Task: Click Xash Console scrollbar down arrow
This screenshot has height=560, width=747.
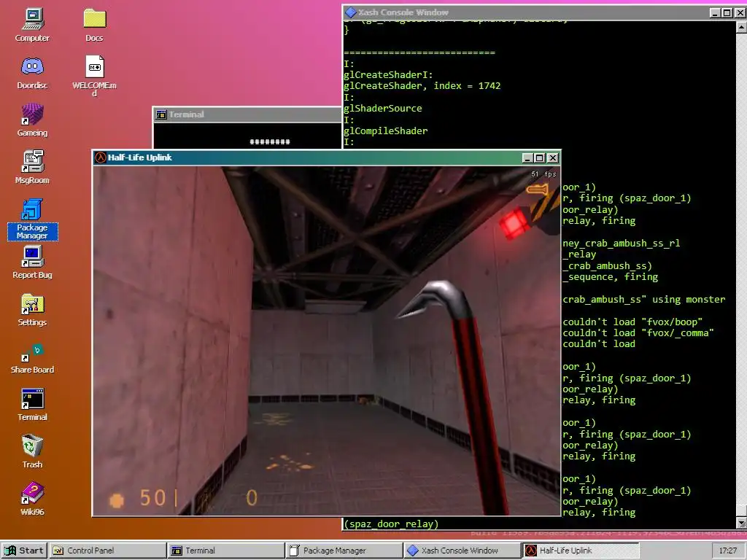Action: [741, 524]
